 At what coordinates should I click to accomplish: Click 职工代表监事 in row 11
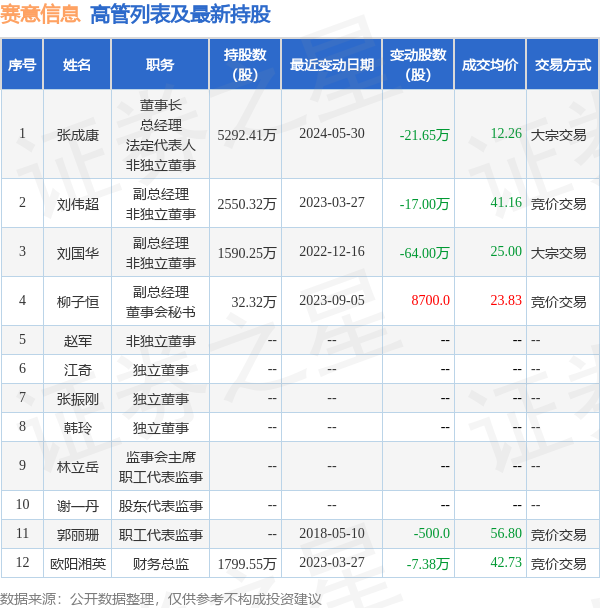pos(161,535)
